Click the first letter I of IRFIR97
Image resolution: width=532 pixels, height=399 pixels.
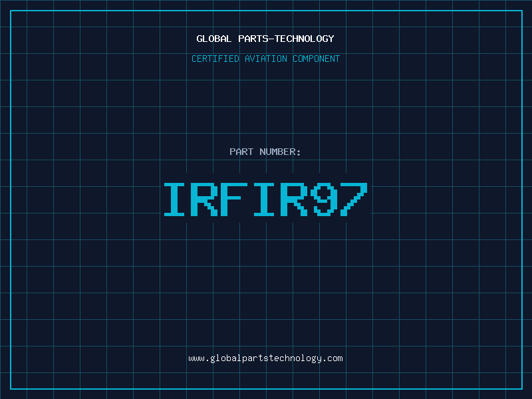[x=176, y=199]
